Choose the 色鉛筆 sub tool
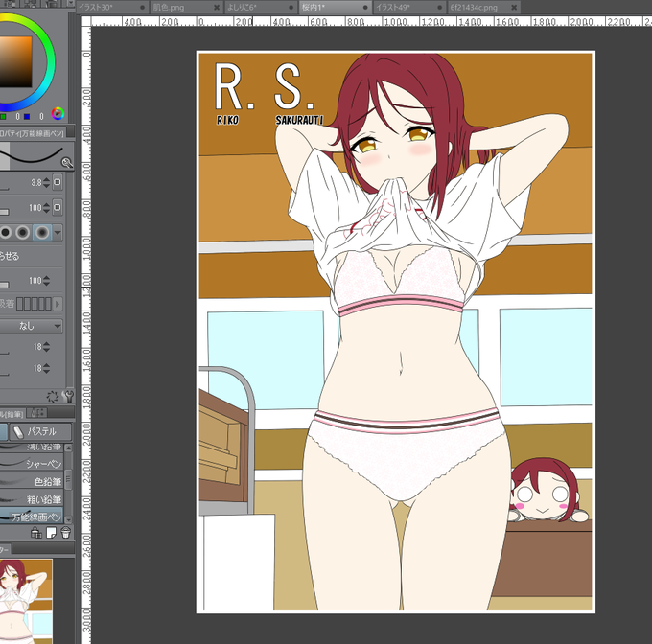This screenshot has height=644, width=652. [32, 481]
